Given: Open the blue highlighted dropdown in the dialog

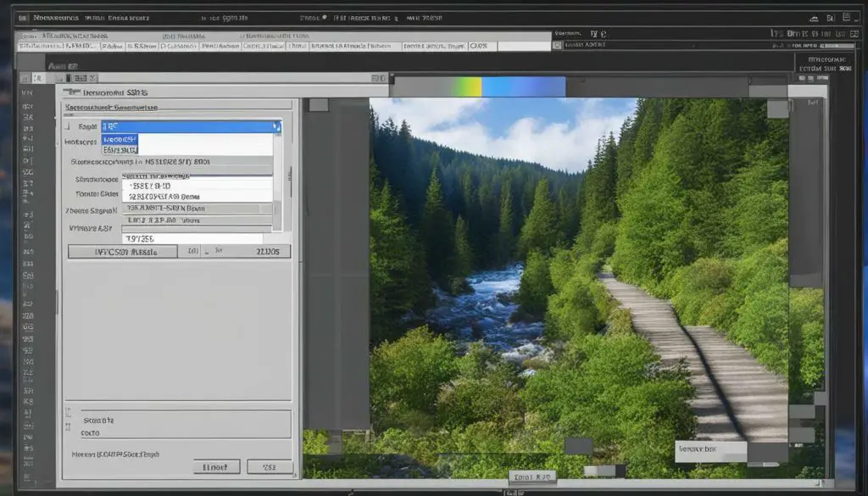Looking at the screenshot, I should click(191, 127).
